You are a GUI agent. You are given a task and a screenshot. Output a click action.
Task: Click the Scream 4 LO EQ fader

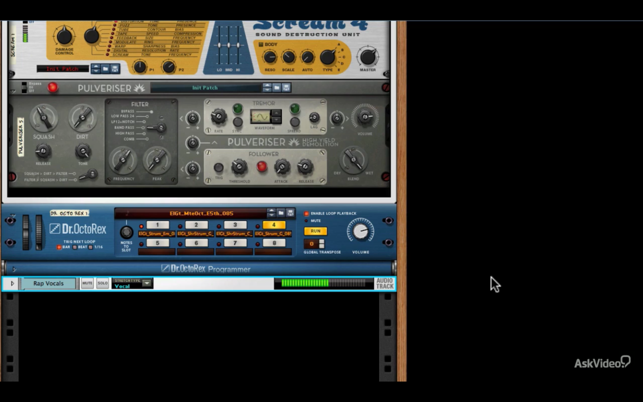point(219,45)
